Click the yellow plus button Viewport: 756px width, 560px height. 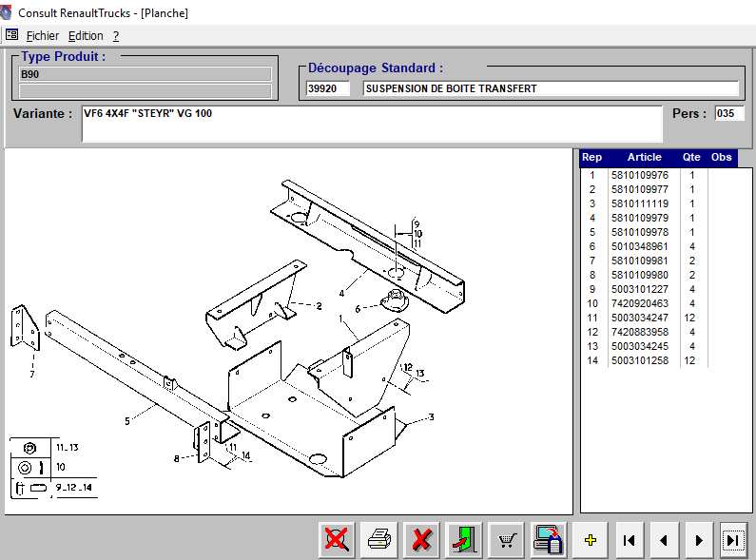(591, 539)
